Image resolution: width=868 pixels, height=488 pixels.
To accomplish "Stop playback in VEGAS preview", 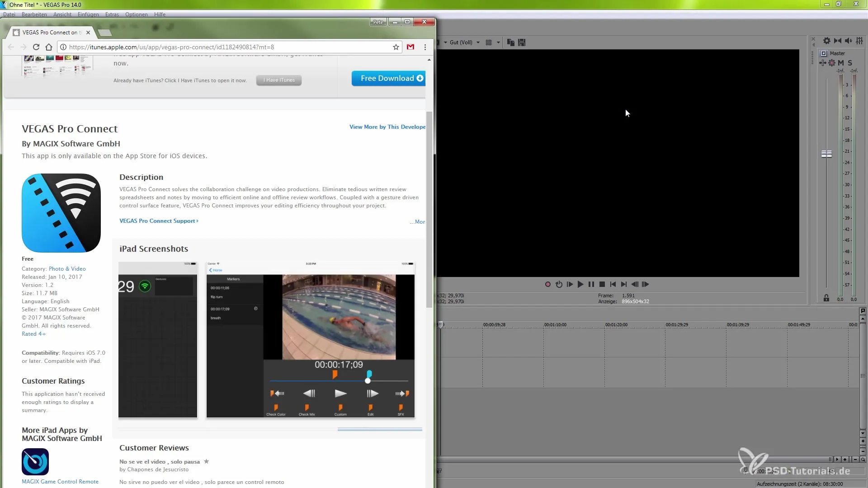I will click(x=602, y=284).
